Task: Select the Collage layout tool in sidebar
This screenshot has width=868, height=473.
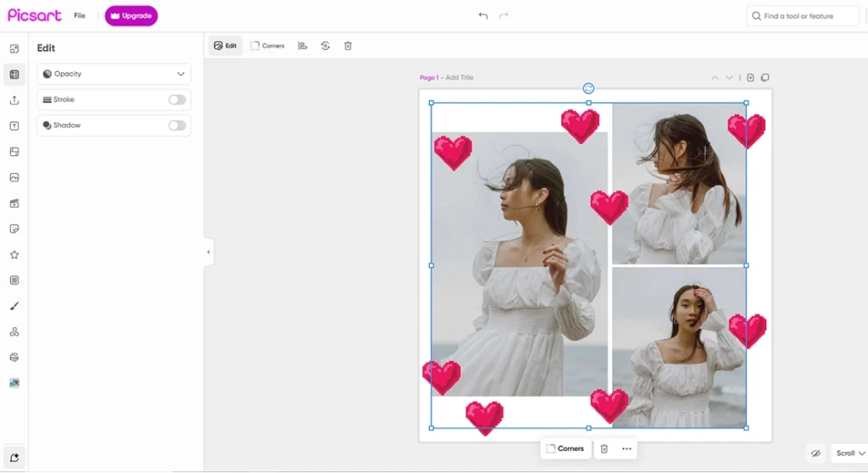Action: 14,75
